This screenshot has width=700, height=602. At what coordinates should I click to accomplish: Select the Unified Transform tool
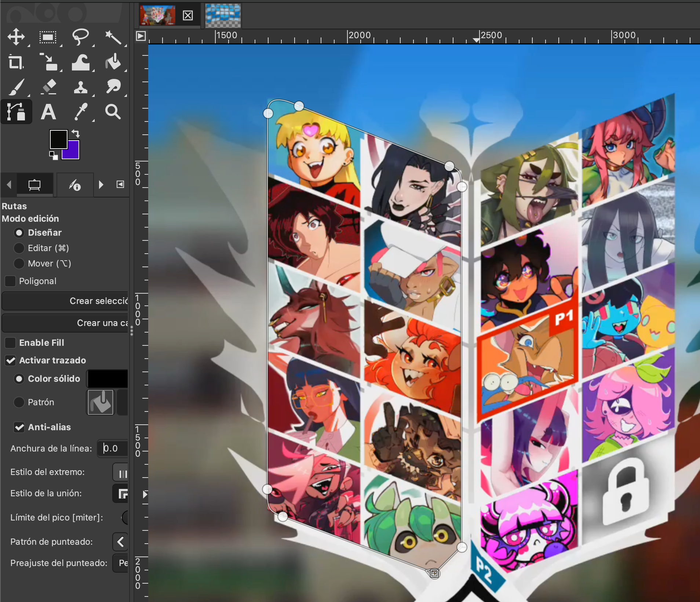coord(48,62)
